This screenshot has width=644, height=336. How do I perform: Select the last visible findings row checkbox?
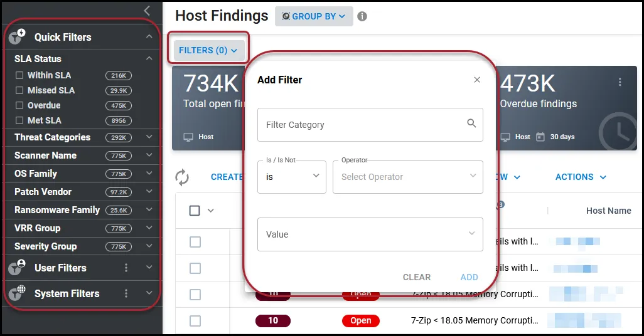coord(195,321)
